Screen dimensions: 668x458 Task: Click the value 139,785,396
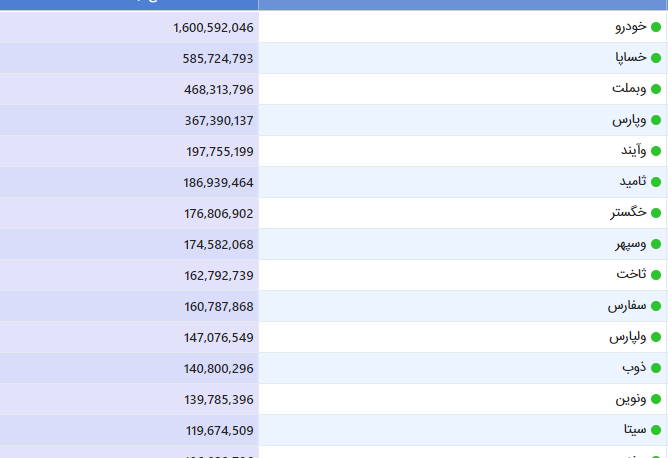click(219, 400)
